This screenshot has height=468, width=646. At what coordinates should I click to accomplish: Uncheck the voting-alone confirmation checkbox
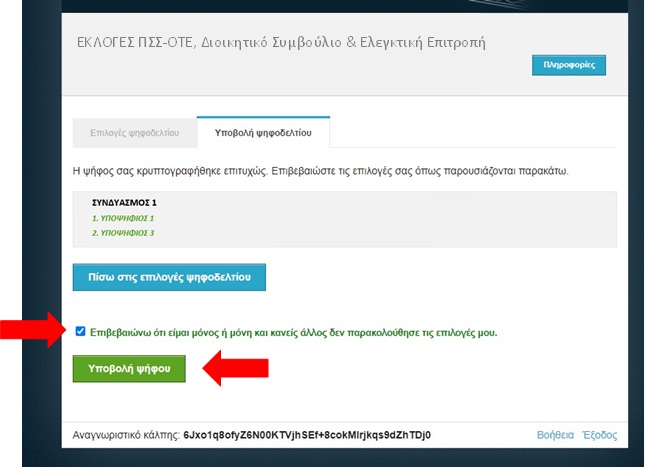tap(80, 331)
